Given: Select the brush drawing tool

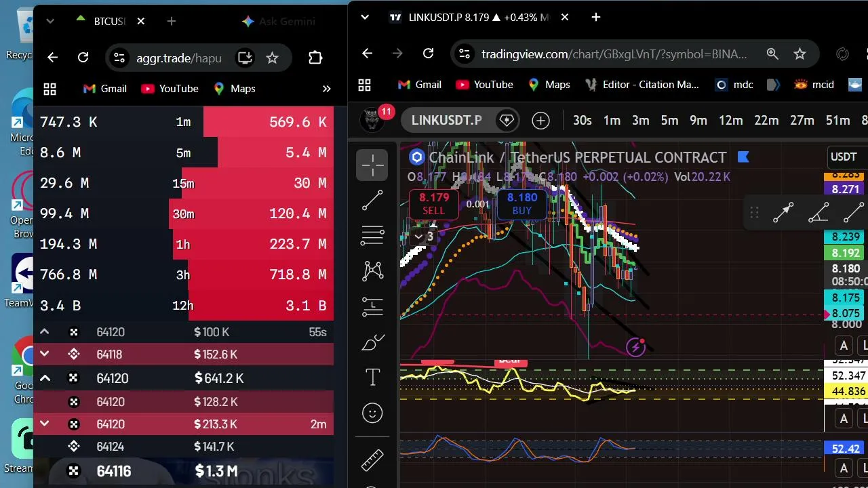Looking at the screenshot, I should point(372,342).
